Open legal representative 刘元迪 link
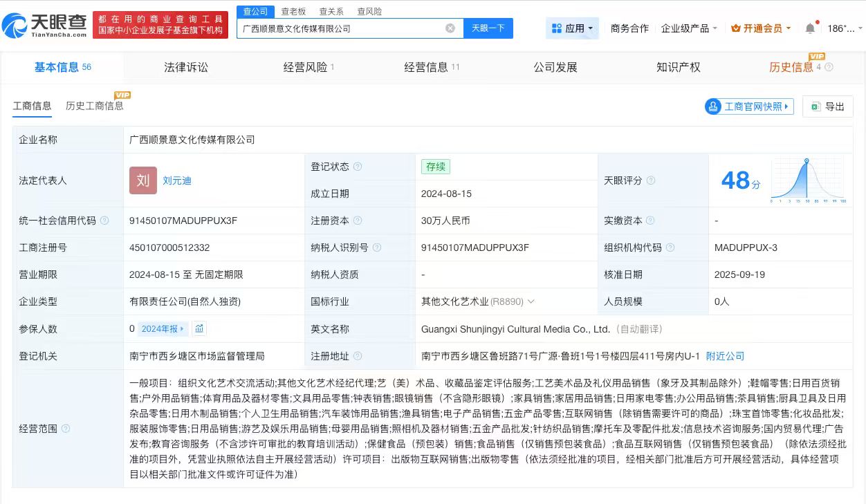The width and height of the screenshot is (866, 504). (x=177, y=180)
